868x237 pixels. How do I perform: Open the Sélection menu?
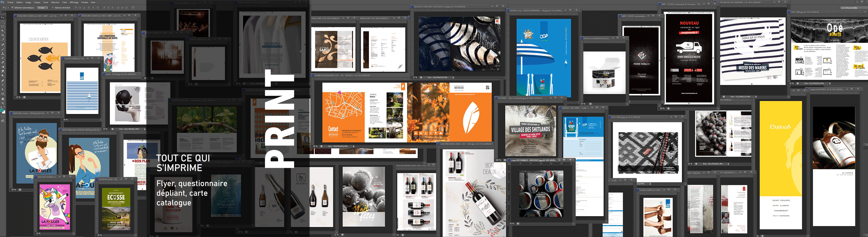click(x=55, y=2)
